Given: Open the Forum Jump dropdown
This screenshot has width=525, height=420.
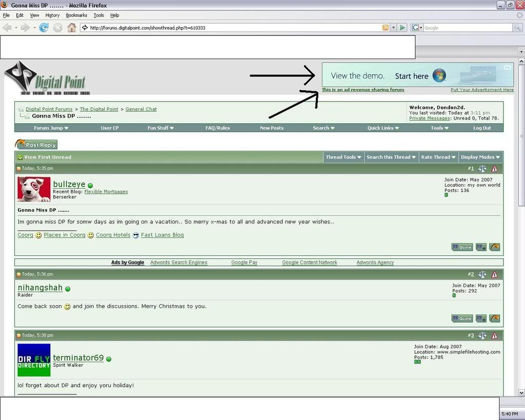Looking at the screenshot, I should [51, 128].
